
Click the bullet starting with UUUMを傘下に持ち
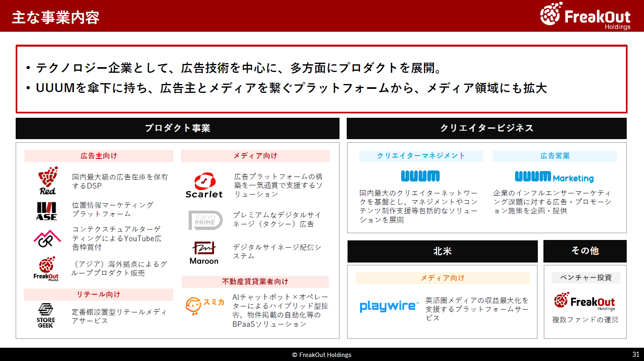291,88
